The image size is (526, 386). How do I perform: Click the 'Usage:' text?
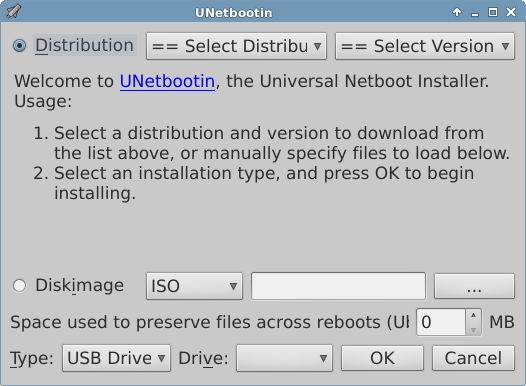[43, 101]
